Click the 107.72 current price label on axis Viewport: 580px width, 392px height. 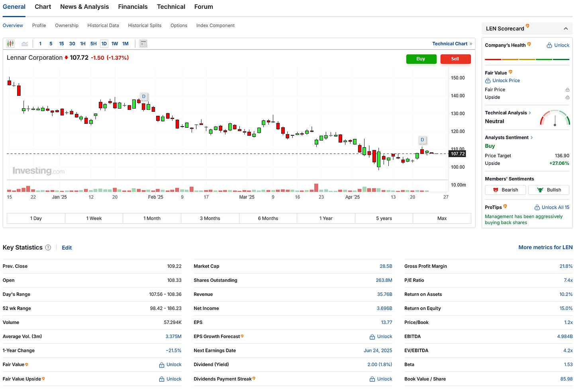coord(458,154)
